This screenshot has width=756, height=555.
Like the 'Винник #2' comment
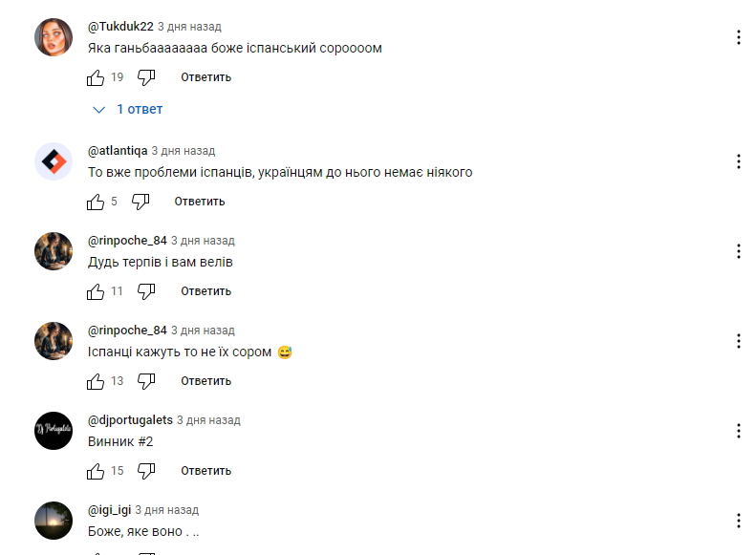(x=96, y=471)
